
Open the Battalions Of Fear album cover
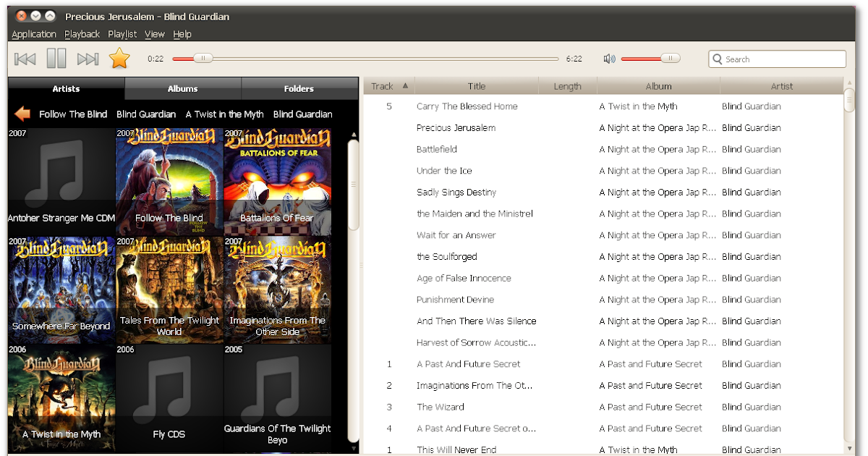pyautogui.click(x=277, y=181)
